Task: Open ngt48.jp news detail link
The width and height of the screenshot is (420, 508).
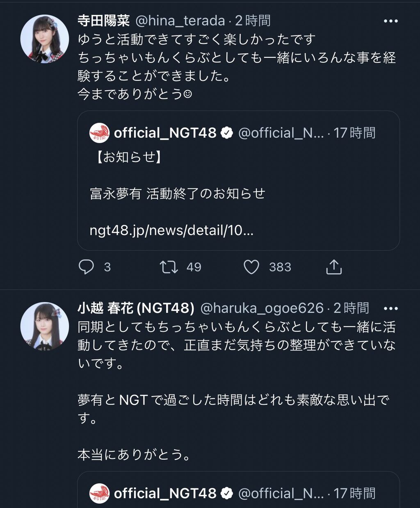Action: [x=171, y=230]
